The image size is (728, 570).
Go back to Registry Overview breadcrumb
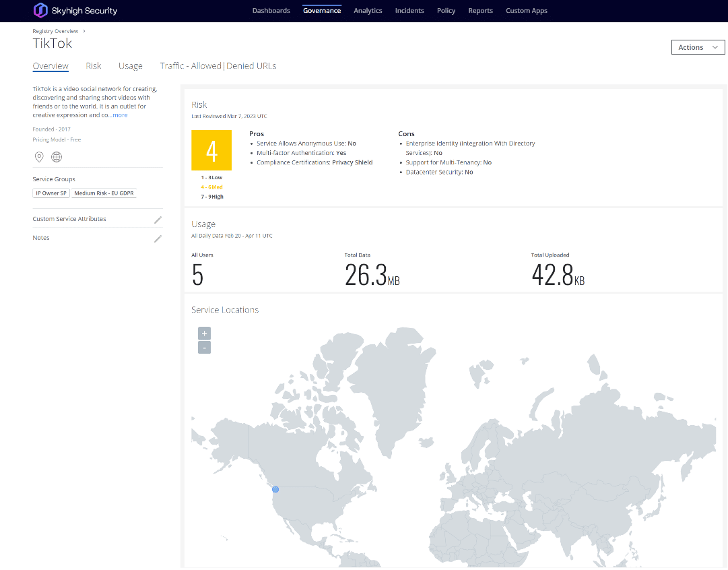click(55, 31)
